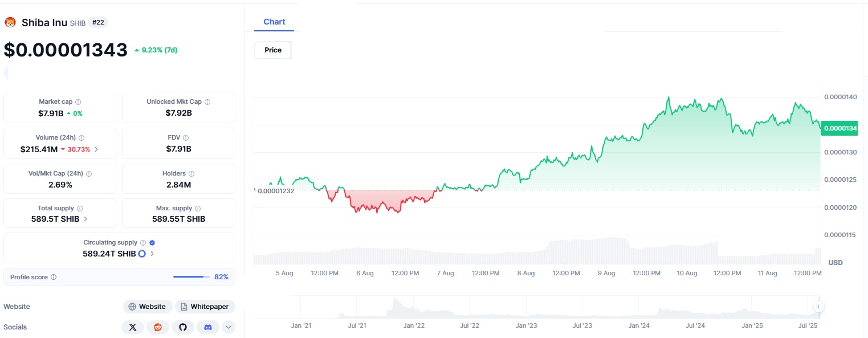Open the X (Twitter) social link
The height and width of the screenshot is (338, 868).
pyautogui.click(x=133, y=327)
